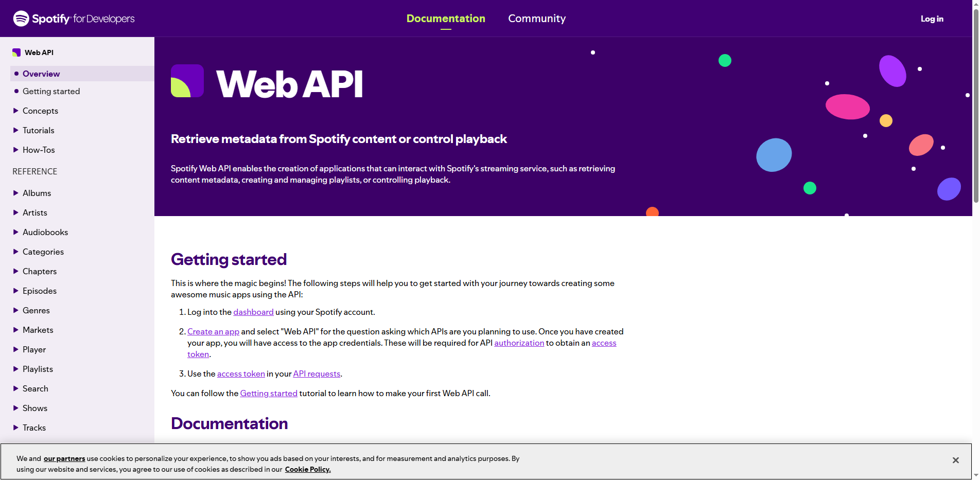Expand the Playlists reference section

[38, 369]
